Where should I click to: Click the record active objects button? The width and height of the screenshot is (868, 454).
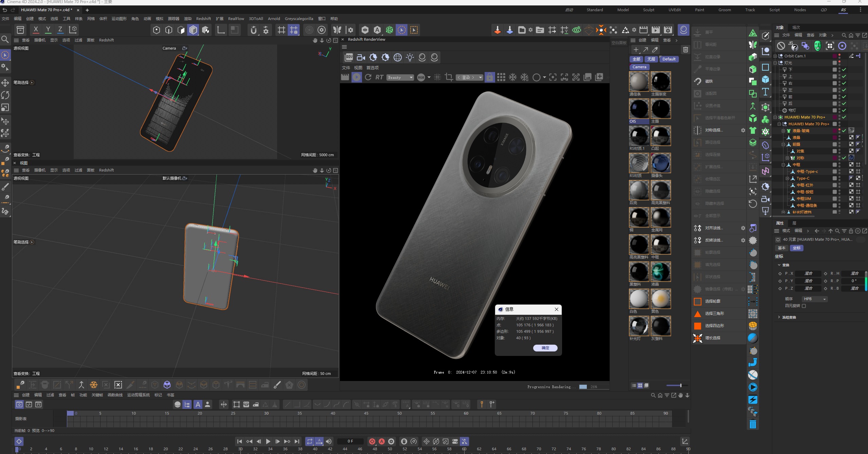coord(372,441)
